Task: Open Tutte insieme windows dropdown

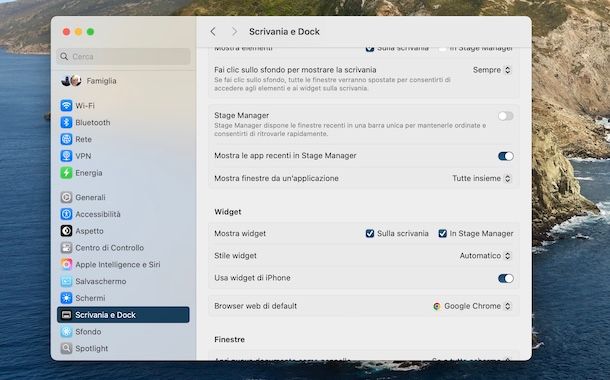Action: coord(482,178)
